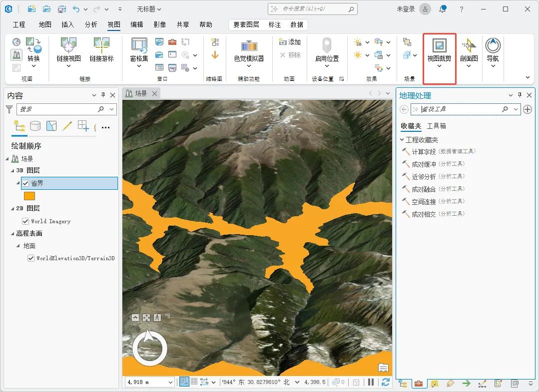Select list by snapping icon
The width and height of the screenshot is (539, 392).
83,126
